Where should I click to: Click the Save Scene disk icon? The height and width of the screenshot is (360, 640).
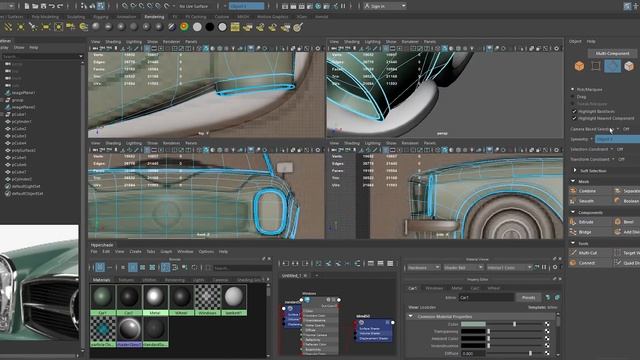[x=43, y=6]
